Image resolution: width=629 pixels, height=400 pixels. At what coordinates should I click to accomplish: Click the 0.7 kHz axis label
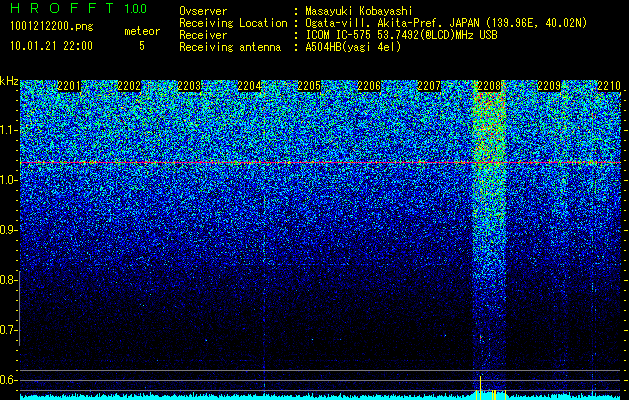pyautogui.click(x=7, y=330)
